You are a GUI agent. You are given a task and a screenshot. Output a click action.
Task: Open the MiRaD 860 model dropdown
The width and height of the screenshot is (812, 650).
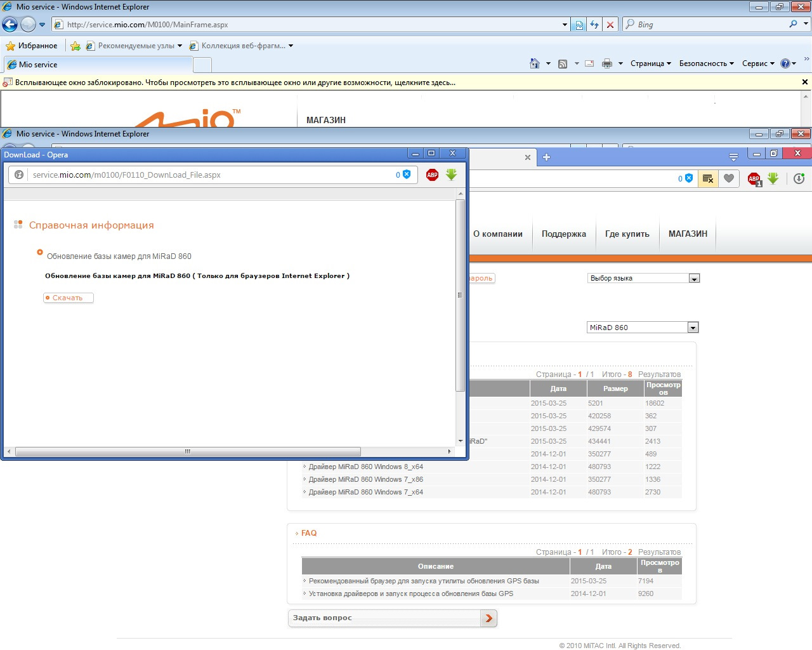[x=693, y=328]
